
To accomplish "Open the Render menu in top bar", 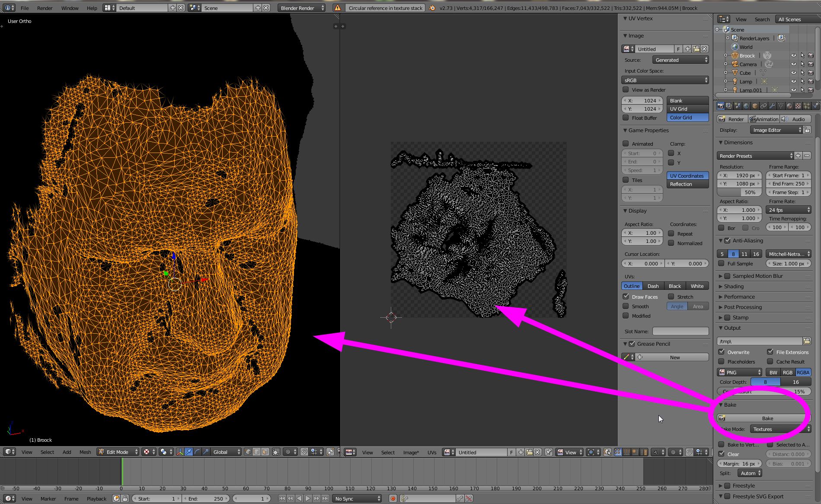I will [45, 8].
